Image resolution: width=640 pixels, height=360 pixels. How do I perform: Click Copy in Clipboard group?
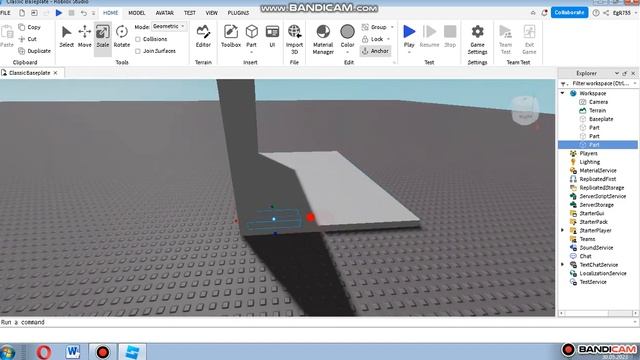(29, 27)
